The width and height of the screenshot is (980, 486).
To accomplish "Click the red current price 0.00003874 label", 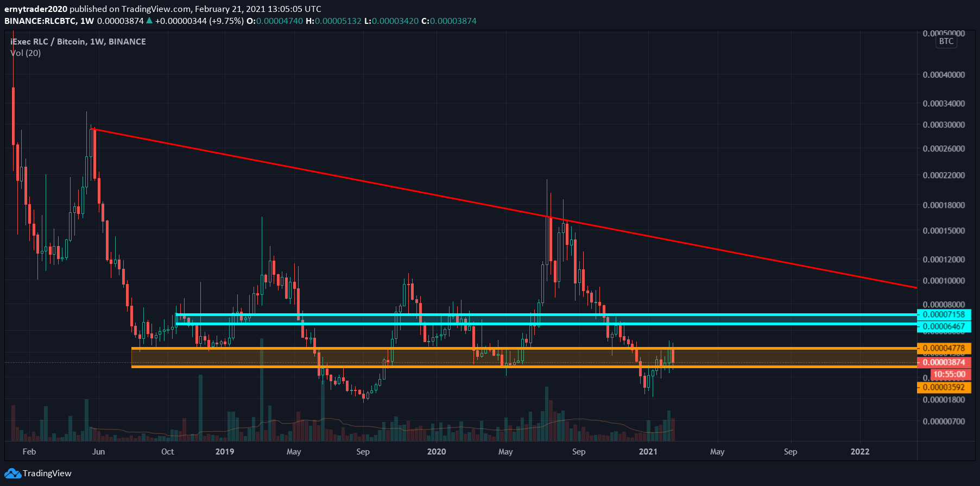I will coord(944,362).
